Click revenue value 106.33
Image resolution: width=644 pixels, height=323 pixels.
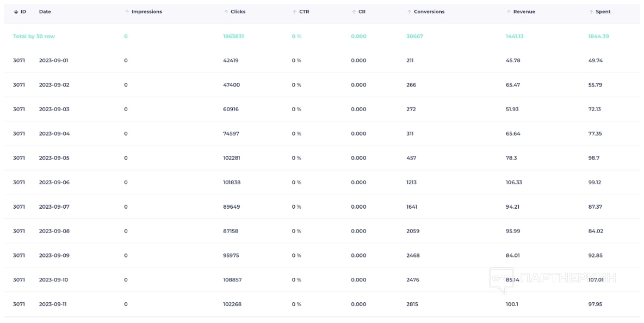click(x=514, y=182)
